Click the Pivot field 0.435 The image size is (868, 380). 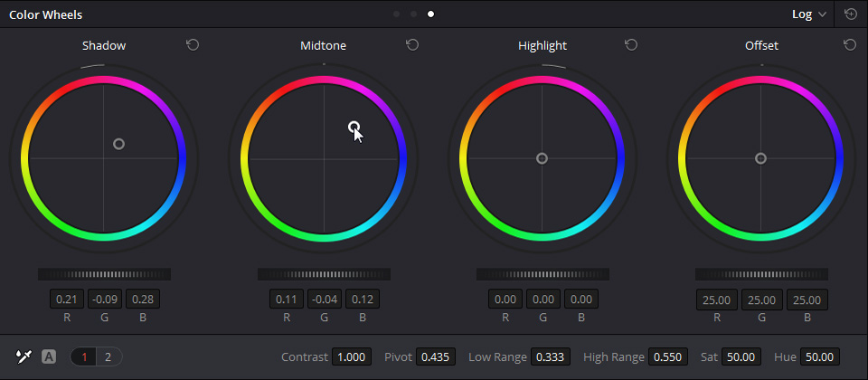[435, 356]
